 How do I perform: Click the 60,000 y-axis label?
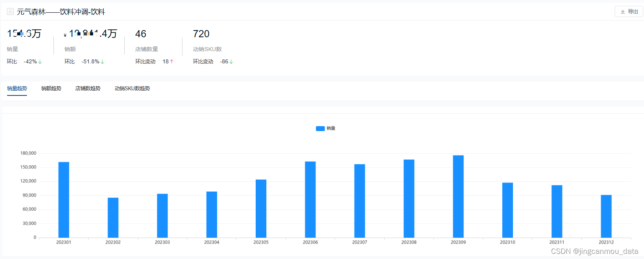(29, 209)
